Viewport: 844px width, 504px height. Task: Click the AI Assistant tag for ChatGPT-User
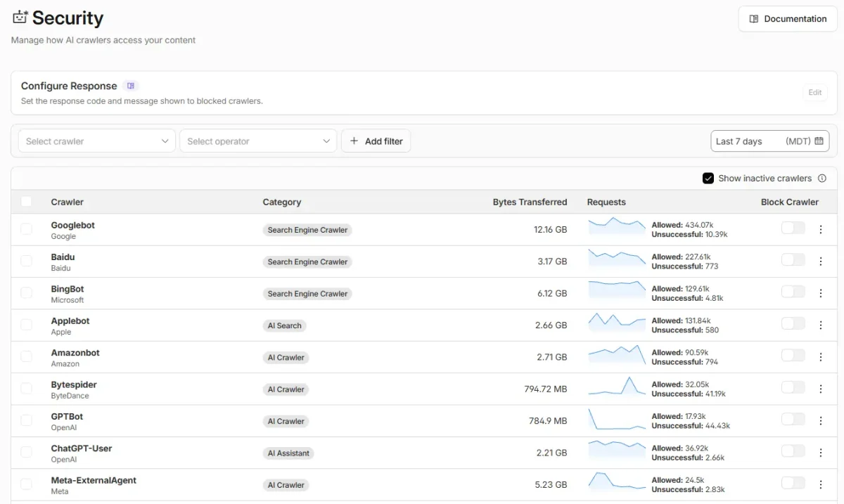coord(288,453)
